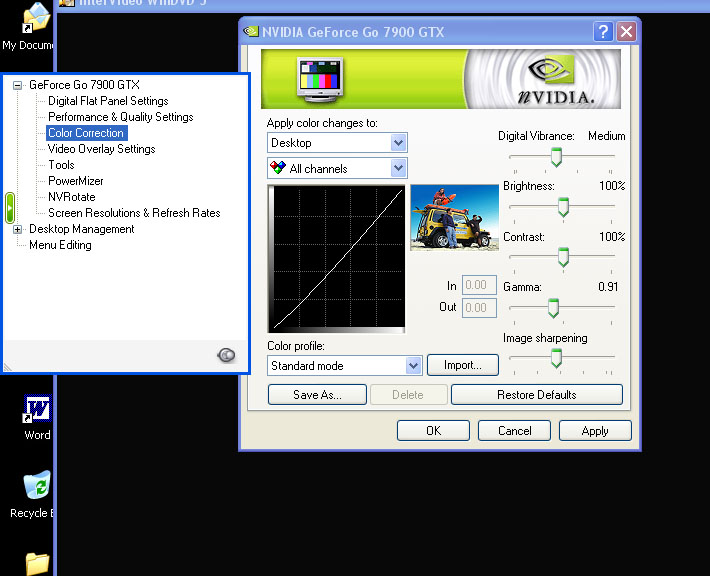The image size is (710, 576).
Task: Click the color test monitor banner icon
Action: 320,78
